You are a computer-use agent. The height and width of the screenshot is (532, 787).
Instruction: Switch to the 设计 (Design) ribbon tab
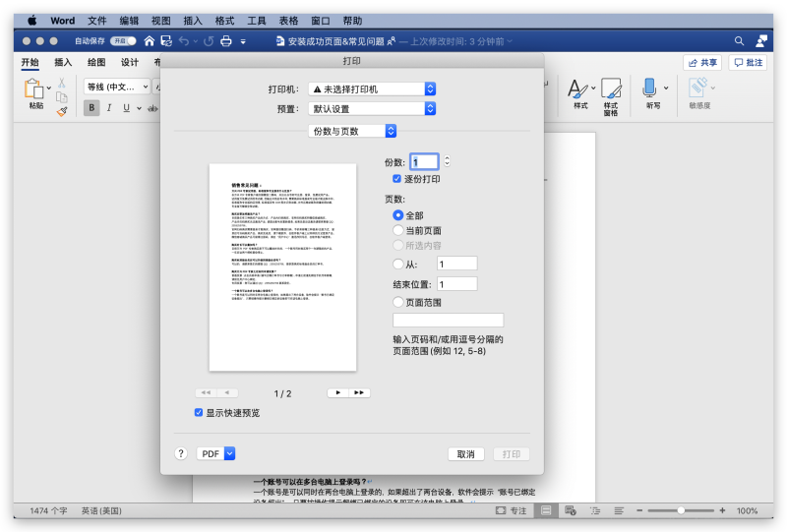[130, 62]
